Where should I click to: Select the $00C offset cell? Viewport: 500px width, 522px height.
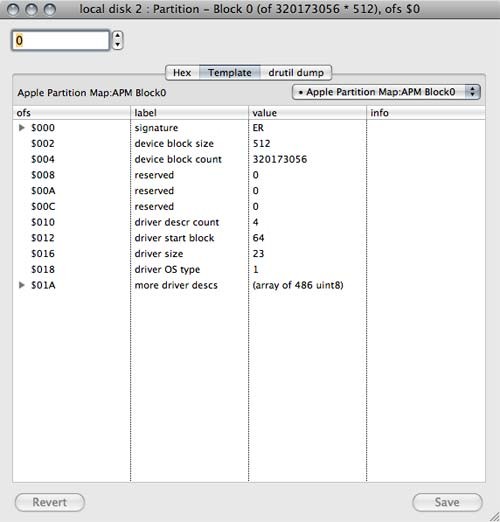tap(43, 206)
